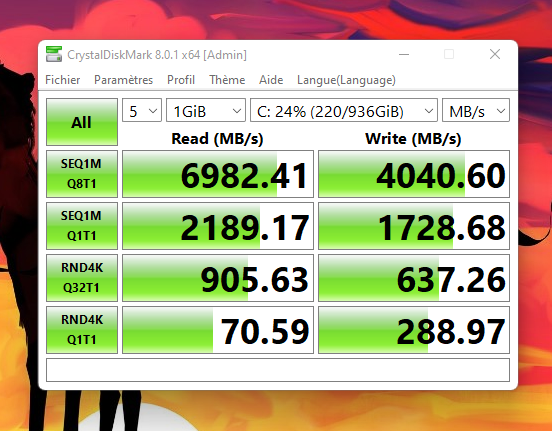Open the test size dropdown showing 1GiB
The image size is (552, 431).
click(206, 110)
